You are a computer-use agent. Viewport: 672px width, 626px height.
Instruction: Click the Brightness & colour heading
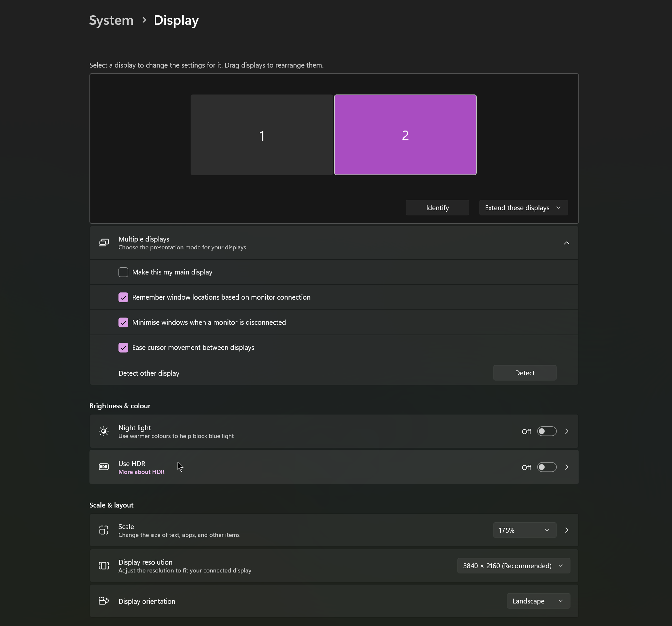tap(120, 406)
